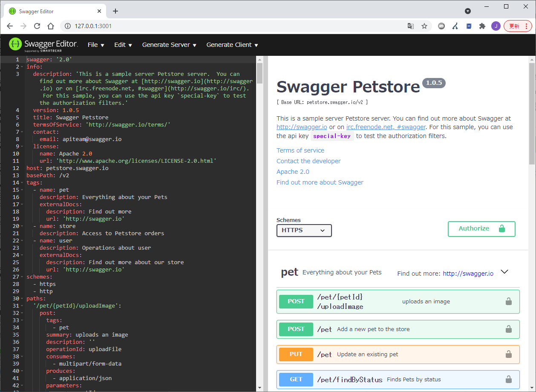The width and height of the screenshot is (536, 392).
Task: Open the Terms of service link
Action: (x=300, y=150)
